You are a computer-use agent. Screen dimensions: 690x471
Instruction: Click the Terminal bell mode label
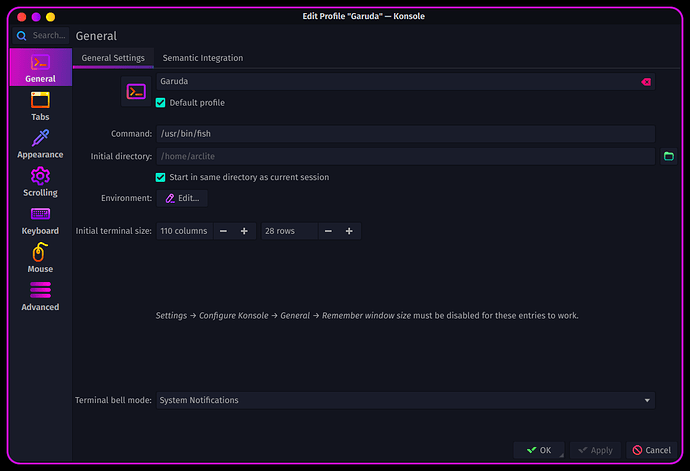point(113,400)
